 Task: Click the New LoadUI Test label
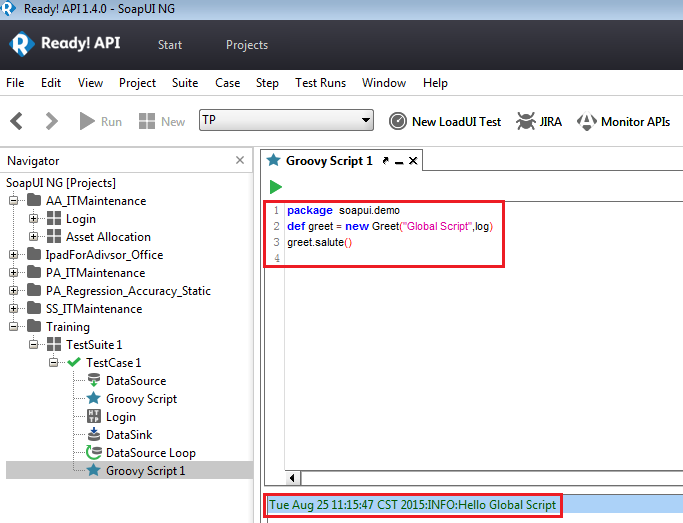tap(456, 121)
